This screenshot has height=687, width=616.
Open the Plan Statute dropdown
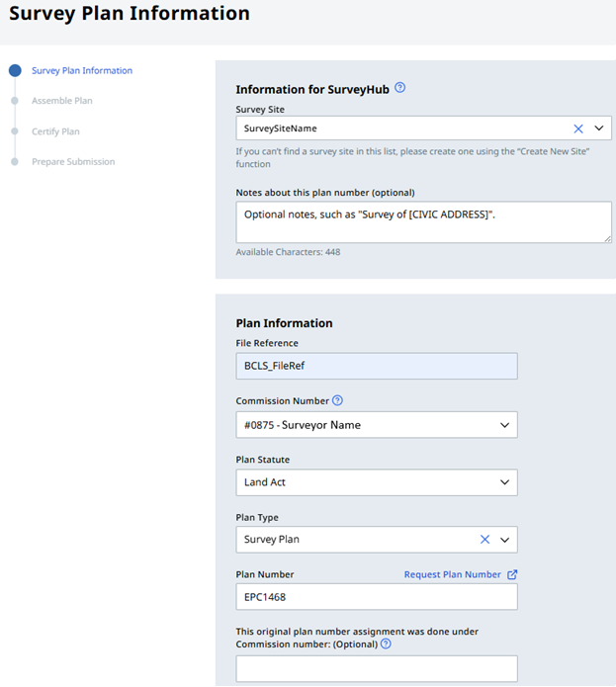pyautogui.click(x=376, y=482)
